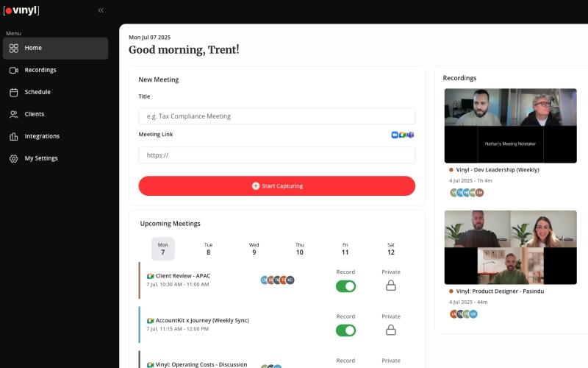Click the Vinyl logo

click(x=21, y=10)
